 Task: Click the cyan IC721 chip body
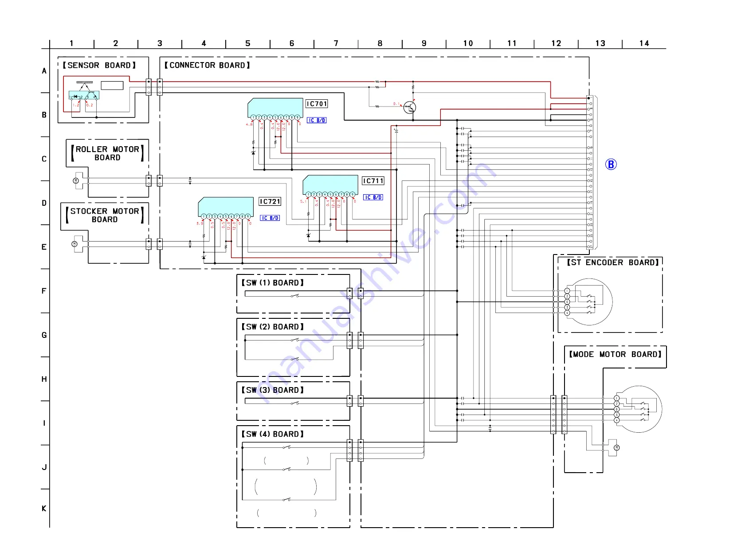[226, 206]
